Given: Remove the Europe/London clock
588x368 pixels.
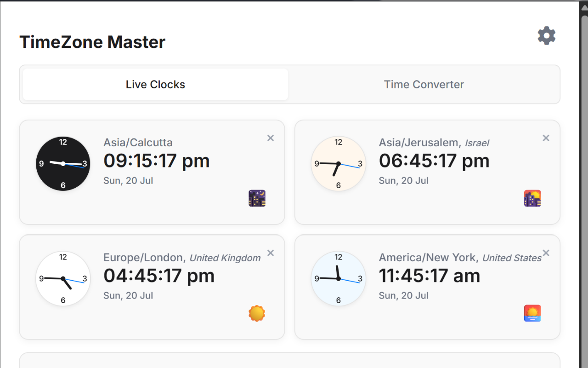Looking at the screenshot, I should pos(270,253).
